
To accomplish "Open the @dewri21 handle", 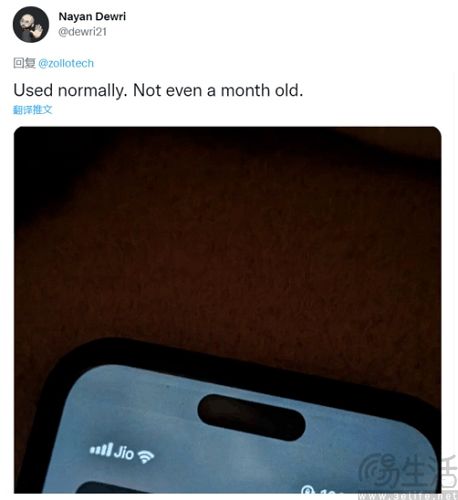I will [82, 32].
